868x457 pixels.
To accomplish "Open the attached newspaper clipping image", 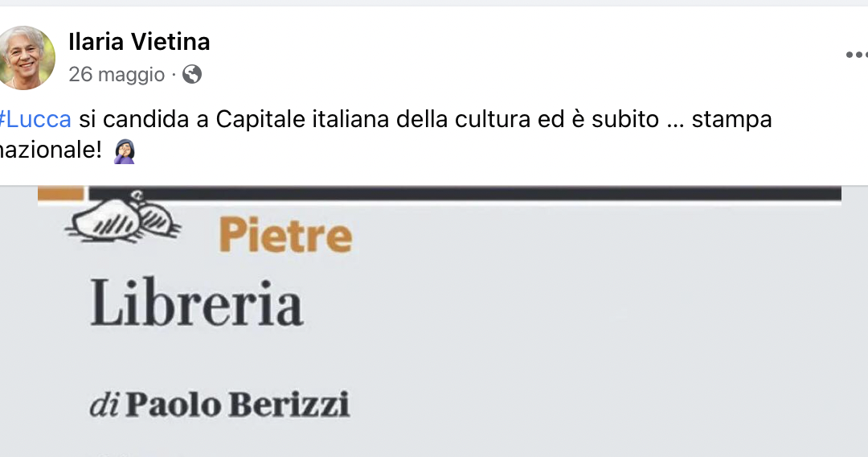I will [434, 321].
